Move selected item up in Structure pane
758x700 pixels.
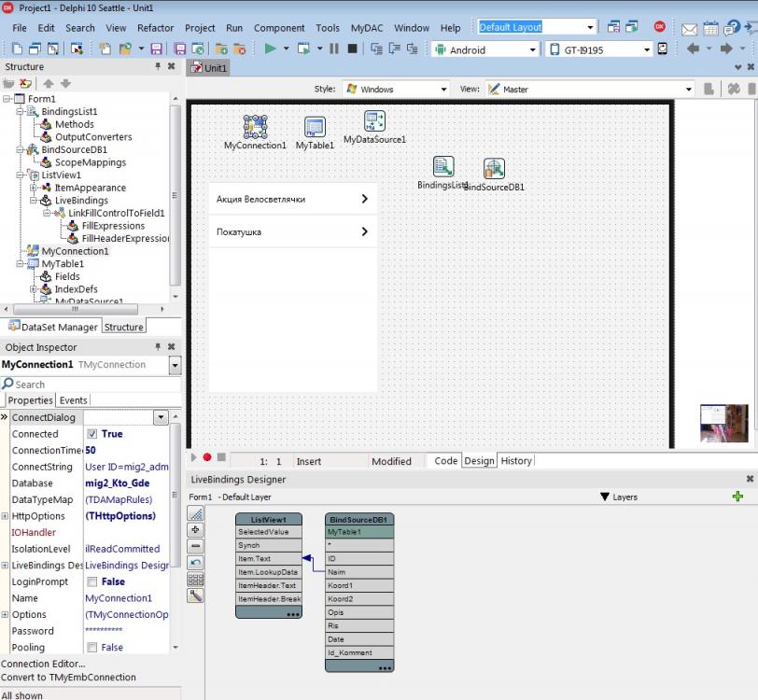point(49,83)
